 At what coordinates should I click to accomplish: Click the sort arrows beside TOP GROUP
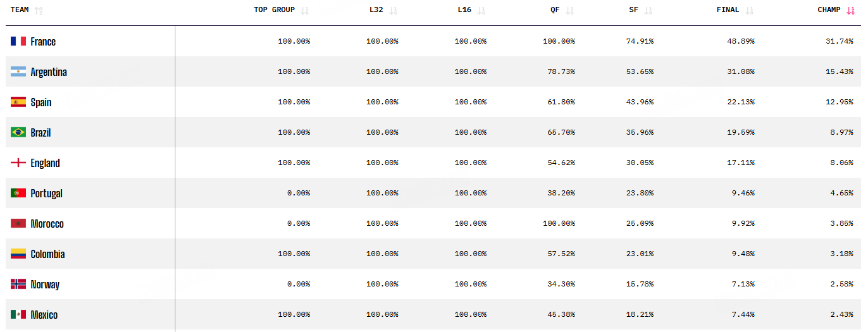tap(305, 11)
